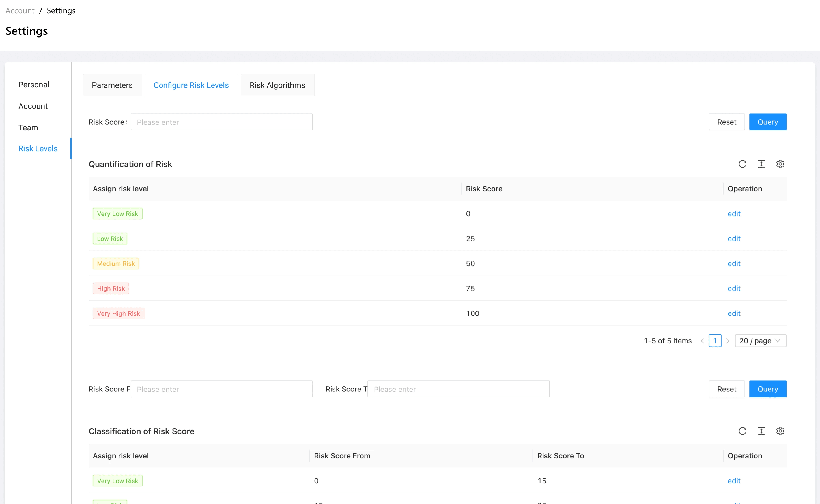Open column settings gear for Quantification of Risk

780,164
